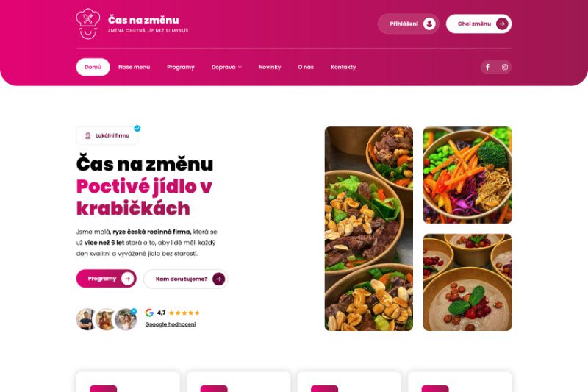Click the arrow icon on Kam doručujeme

(x=218, y=279)
